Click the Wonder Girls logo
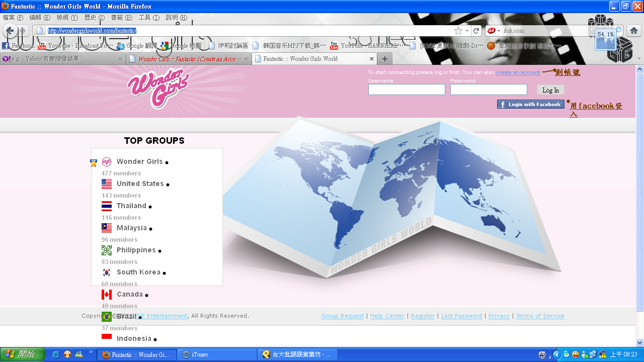Viewport: 644px width, 362px height. point(158,88)
